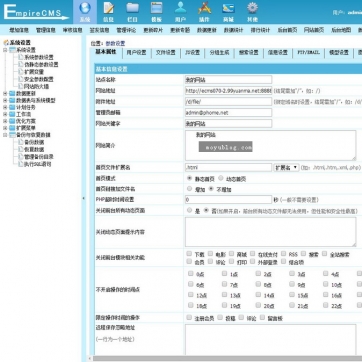
Task: Tick the 电影 module checkbox
Action: 210,254
